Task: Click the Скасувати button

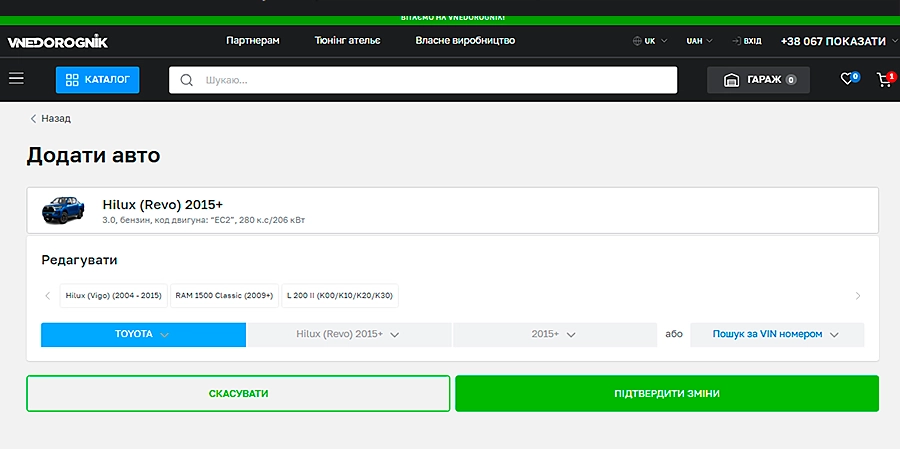Action: (x=238, y=394)
